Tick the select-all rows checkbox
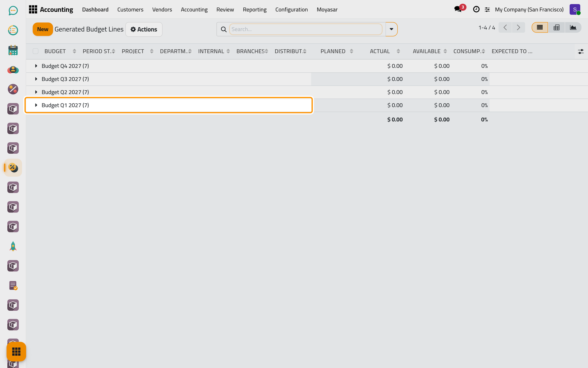The image size is (588, 368). click(x=36, y=51)
